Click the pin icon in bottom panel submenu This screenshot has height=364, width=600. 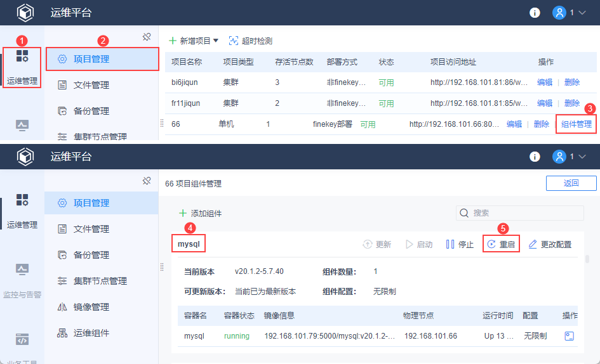(x=147, y=181)
